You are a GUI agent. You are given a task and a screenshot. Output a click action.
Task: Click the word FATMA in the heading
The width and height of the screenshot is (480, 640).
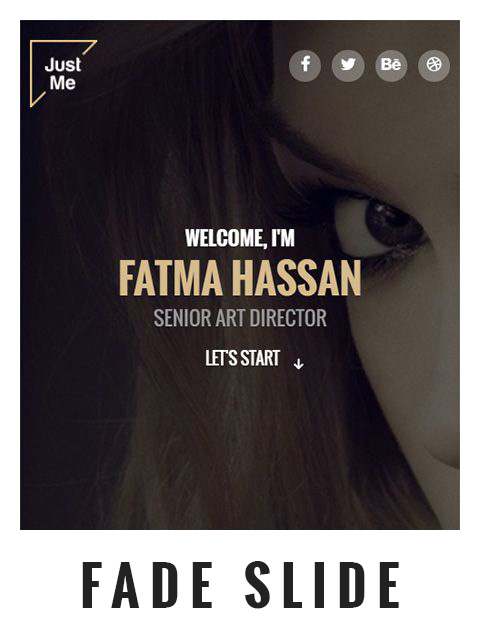pos(171,278)
